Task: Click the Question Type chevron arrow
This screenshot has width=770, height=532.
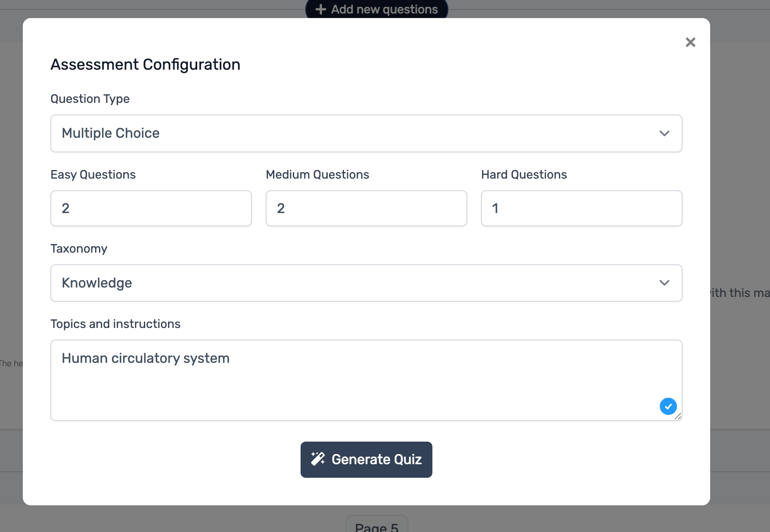Action: click(x=664, y=133)
